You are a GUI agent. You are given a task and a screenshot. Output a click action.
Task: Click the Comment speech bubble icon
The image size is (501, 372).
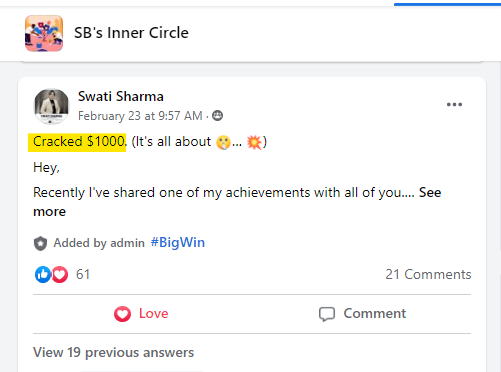327,314
